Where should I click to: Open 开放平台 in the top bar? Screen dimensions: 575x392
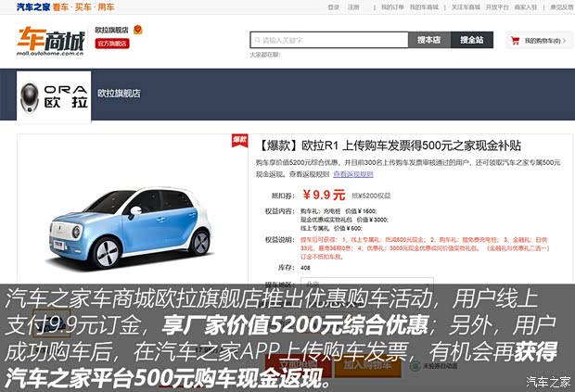point(497,7)
